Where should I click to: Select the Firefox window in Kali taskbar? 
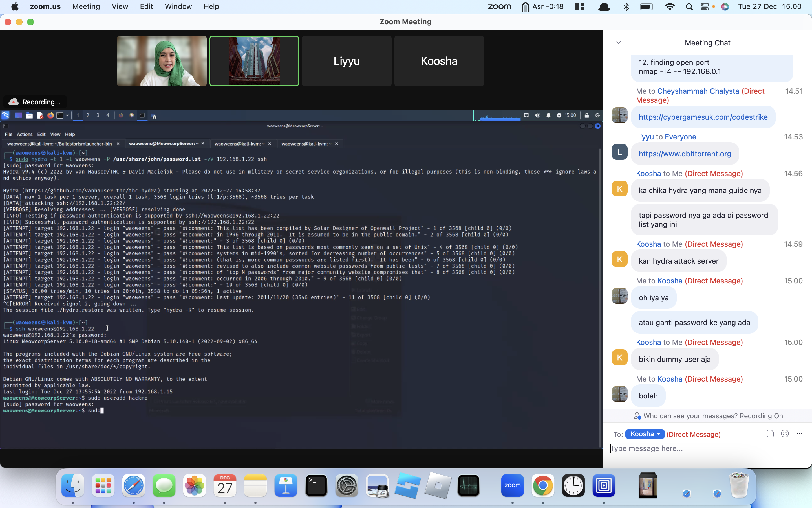click(x=121, y=115)
